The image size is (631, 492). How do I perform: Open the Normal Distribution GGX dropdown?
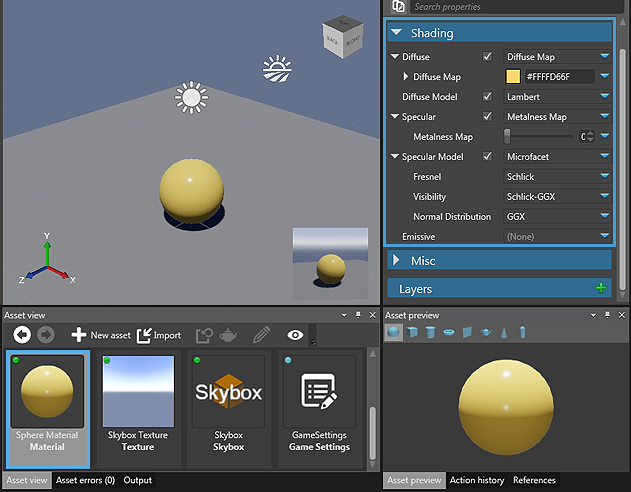556,217
